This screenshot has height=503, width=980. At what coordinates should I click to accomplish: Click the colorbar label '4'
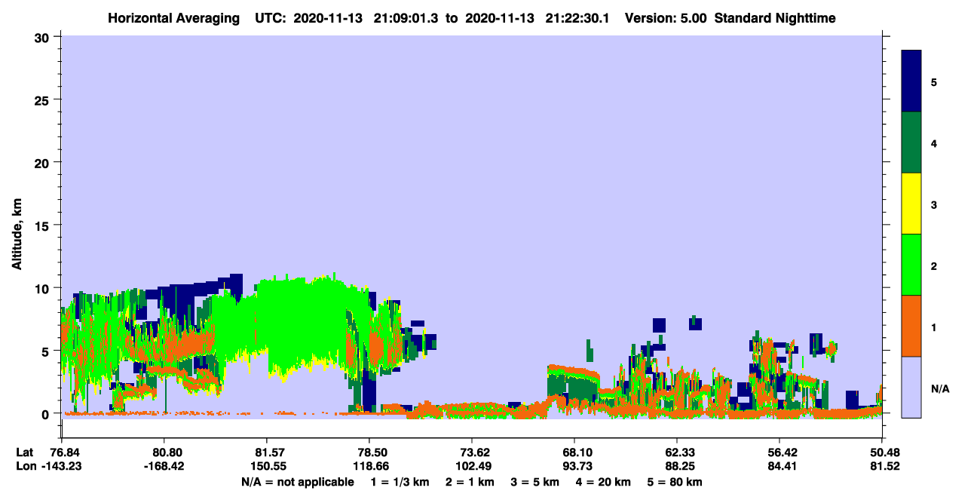tap(934, 143)
